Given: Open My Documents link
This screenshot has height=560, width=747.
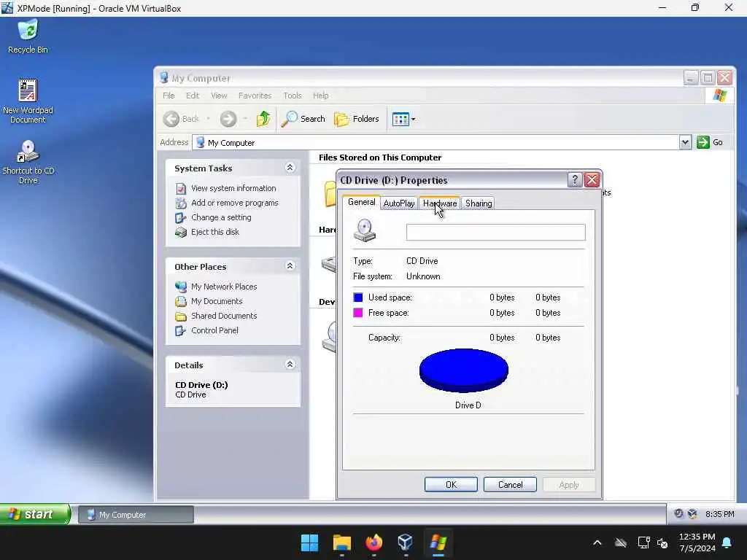Looking at the screenshot, I should coord(217,301).
